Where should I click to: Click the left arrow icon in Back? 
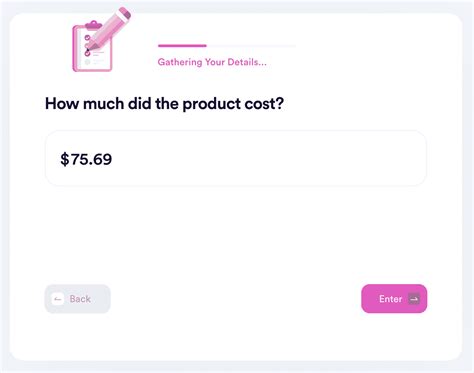57,299
